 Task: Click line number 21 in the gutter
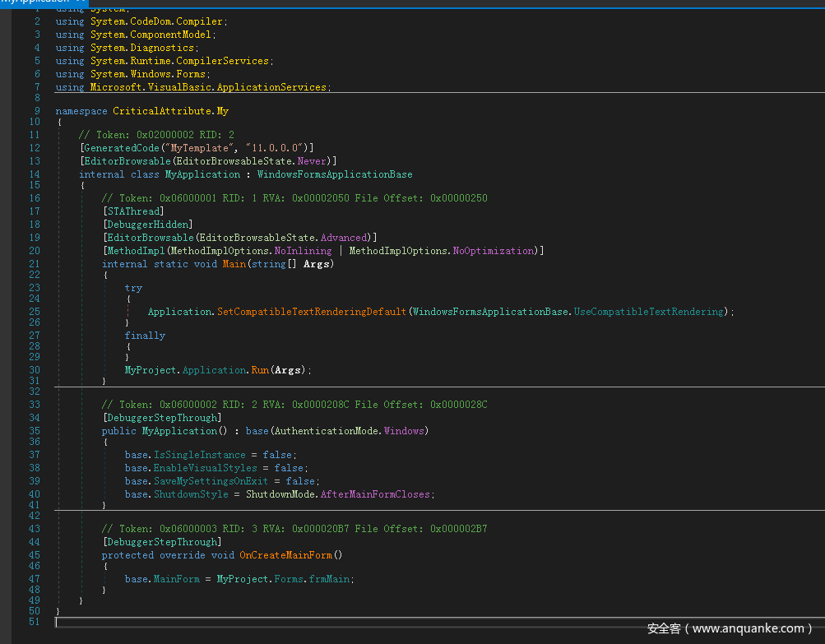pos(34,264)
